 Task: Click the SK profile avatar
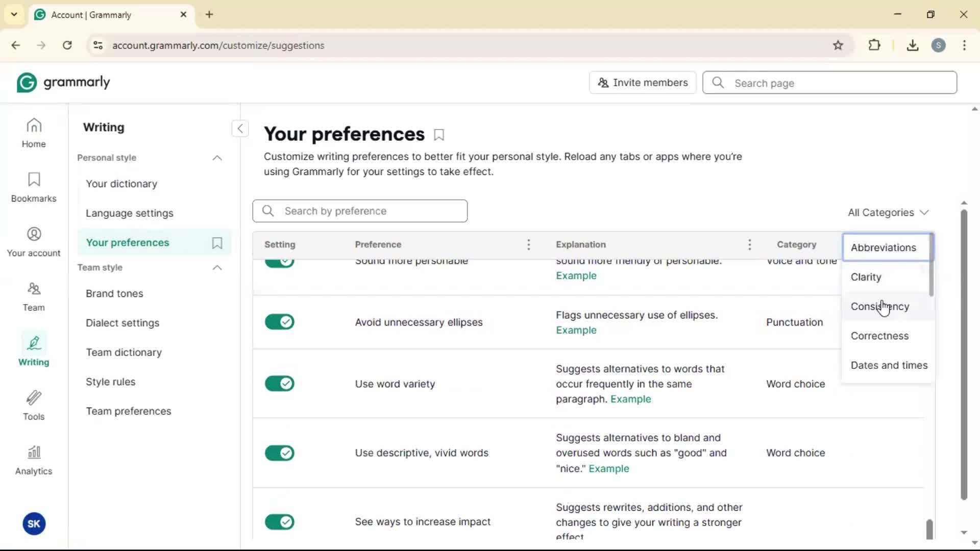click(34, 524)
